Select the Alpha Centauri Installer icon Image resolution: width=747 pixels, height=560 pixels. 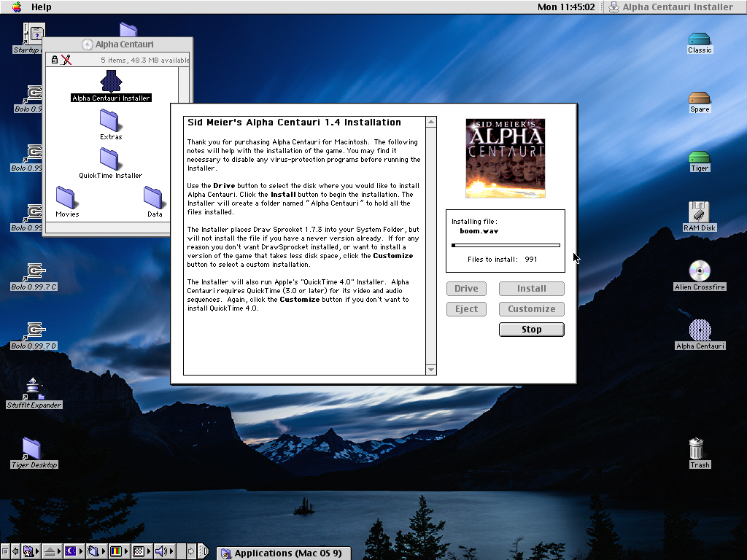[111, 82]
